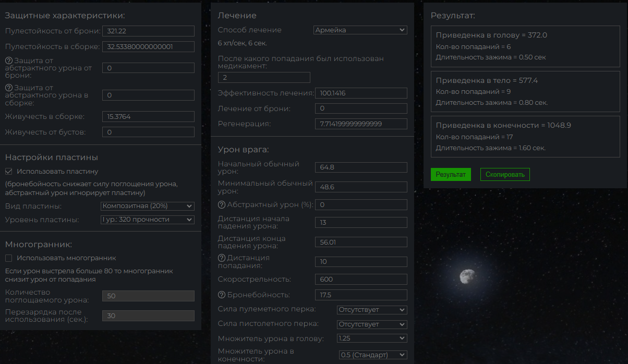Open 'Сила пулеметного перка' dropdown
628x364 pixels.
coord(372,310)
